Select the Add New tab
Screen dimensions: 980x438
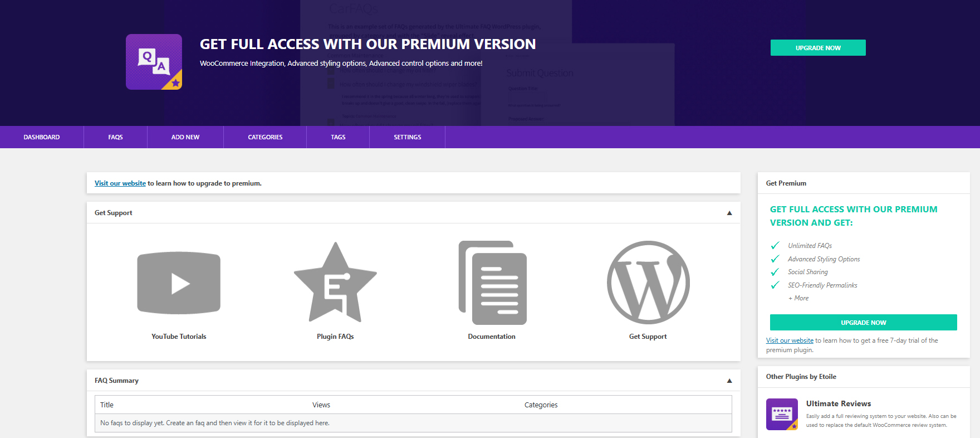[185, 137]
